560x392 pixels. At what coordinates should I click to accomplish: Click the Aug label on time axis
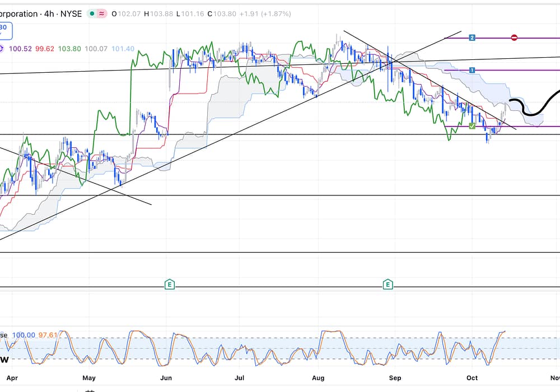pyautogui.click(x=319, y=378)
